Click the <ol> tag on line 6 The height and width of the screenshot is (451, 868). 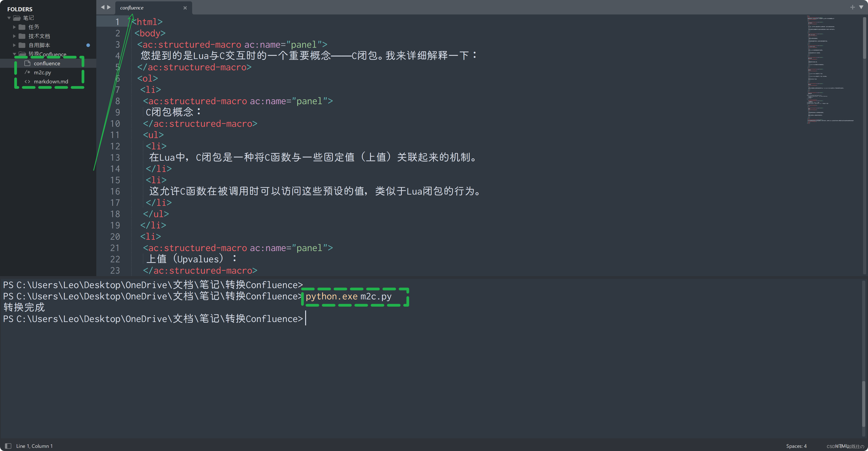pos(148,78)
